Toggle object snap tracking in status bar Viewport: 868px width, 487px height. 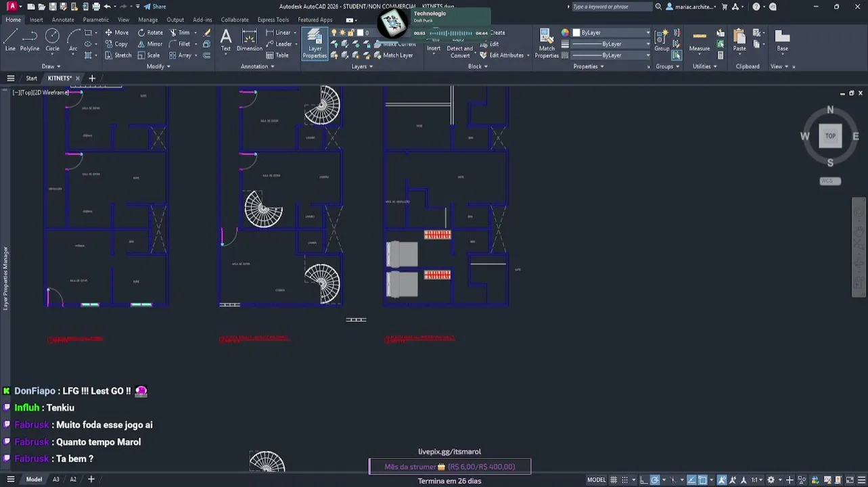pyautogui.click(x=692, y=480)
